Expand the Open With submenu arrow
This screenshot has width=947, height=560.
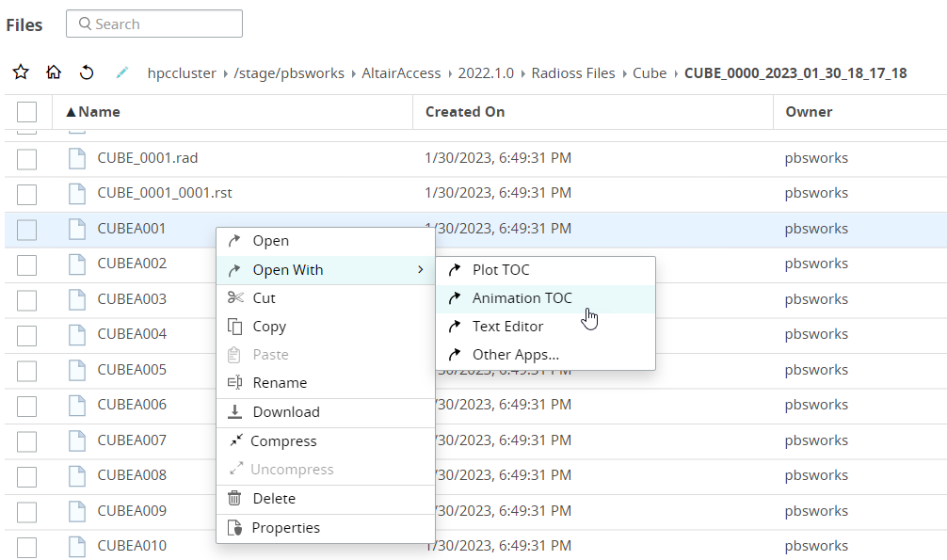(420, 270)
